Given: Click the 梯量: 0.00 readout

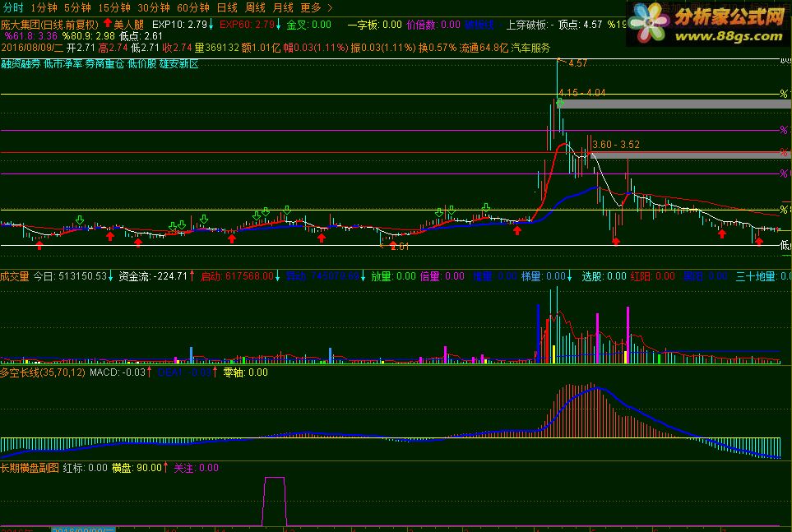Looking at the screenshot, I should coord(543,276).
